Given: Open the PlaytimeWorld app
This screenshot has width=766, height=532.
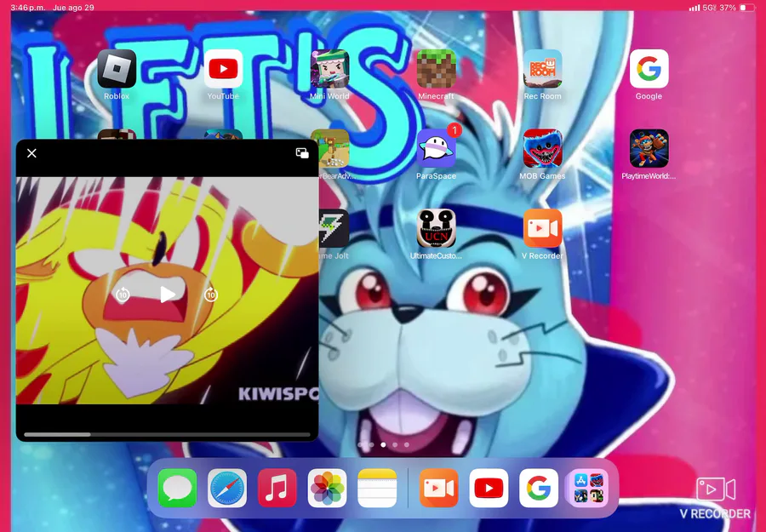Looking at the screenshot, I should click(x=649, y=148).
